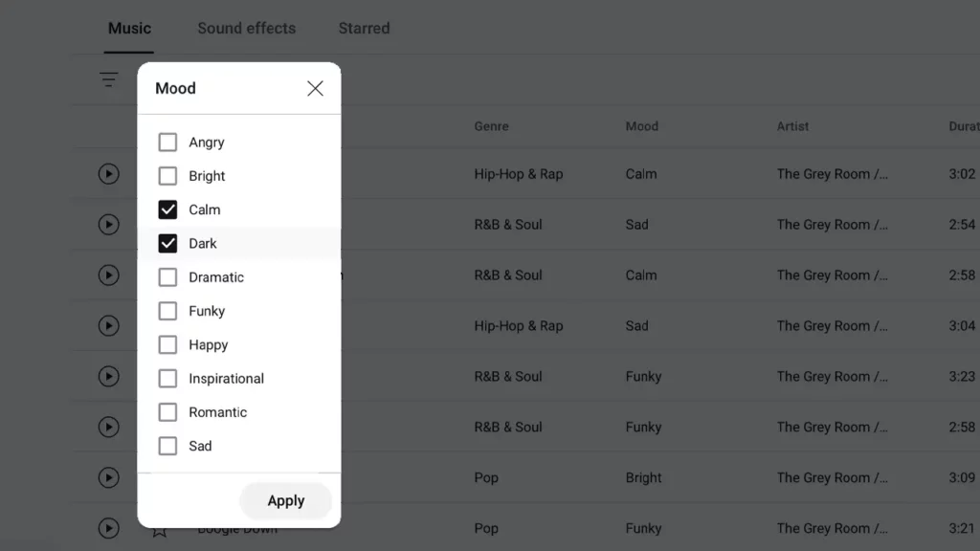
Task: Play the 2:58 R&B & Soul Calm track
Action: pos(109,275)
